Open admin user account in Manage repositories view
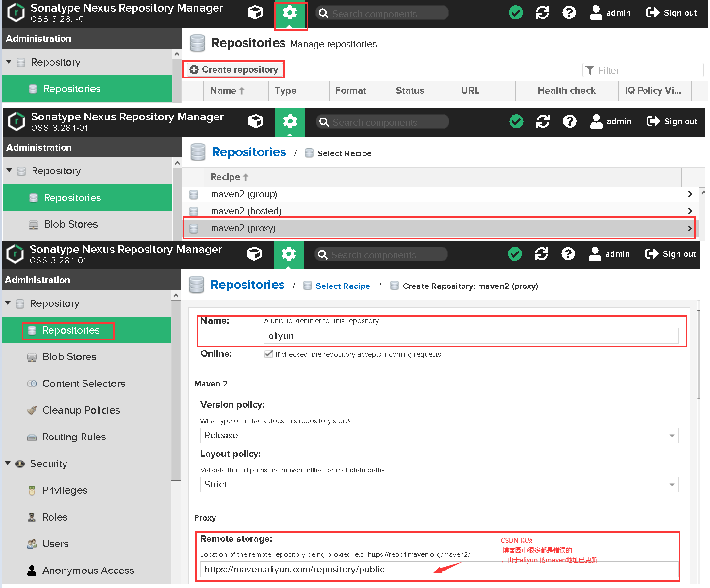The width and height of the screenshot is (710, 588). tap(610, 13)
